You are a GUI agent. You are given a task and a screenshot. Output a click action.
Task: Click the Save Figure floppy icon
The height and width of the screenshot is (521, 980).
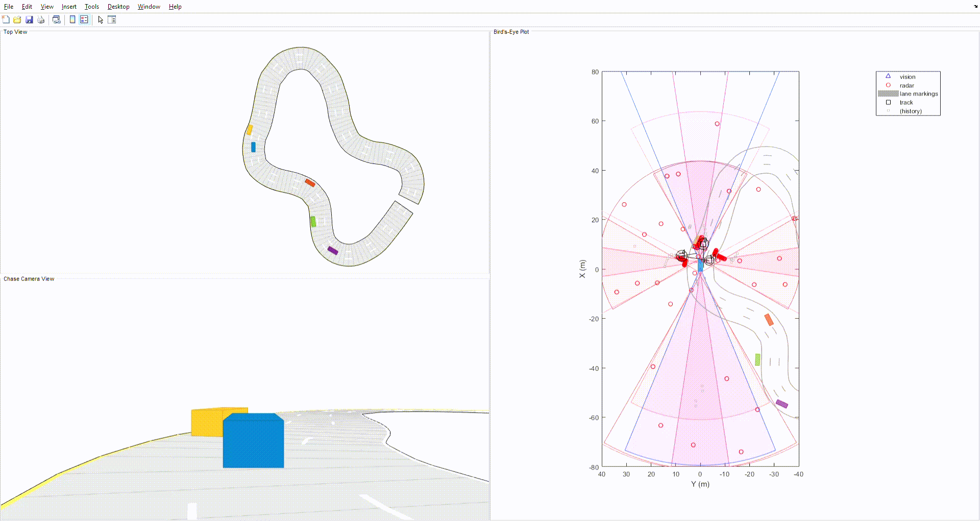(x=29, y=19)
